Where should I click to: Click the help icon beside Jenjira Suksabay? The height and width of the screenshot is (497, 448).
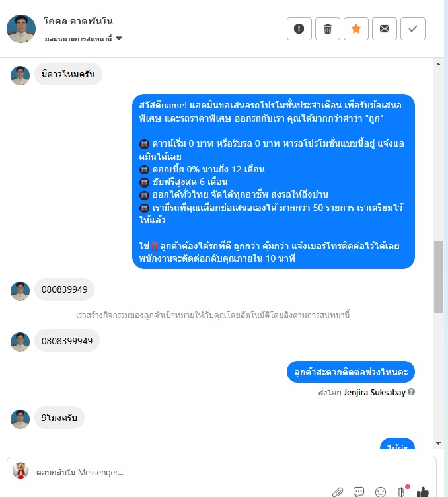tap(411, 392)
